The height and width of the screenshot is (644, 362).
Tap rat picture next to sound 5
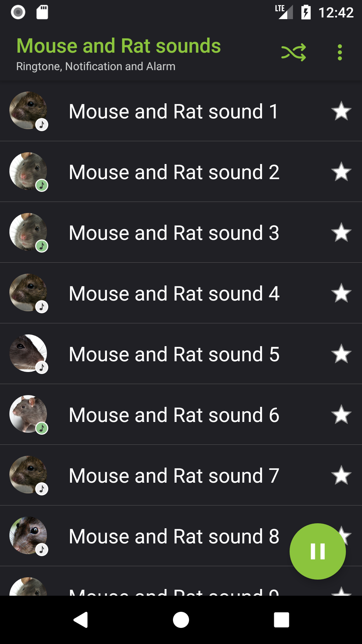(28, 353)
